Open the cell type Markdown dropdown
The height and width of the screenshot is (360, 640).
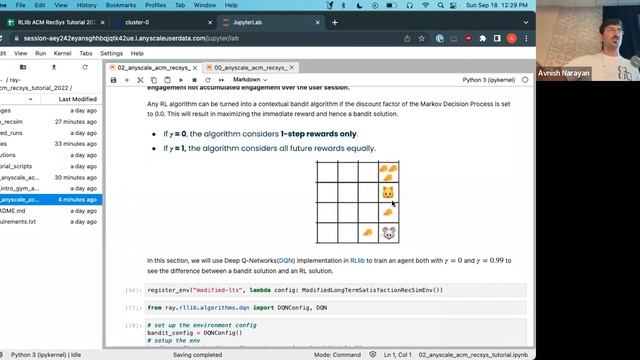[x=250, y=80]
